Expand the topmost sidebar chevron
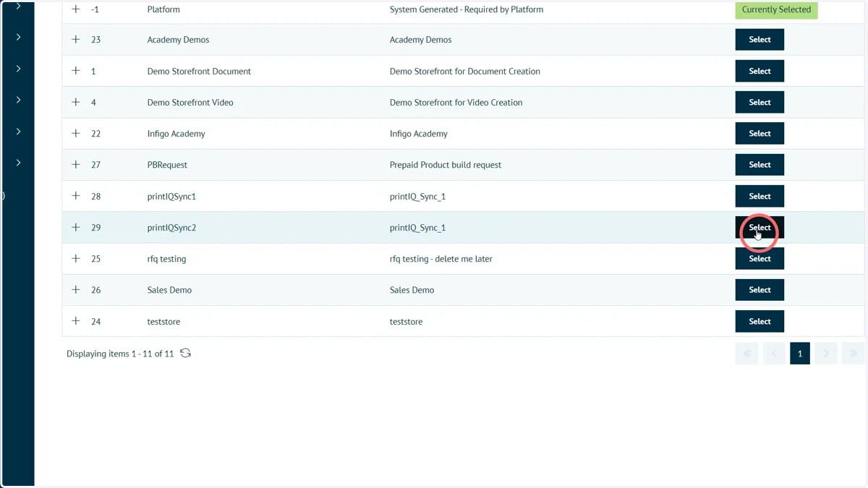The image size is (868, 488). tap(18, 6)
